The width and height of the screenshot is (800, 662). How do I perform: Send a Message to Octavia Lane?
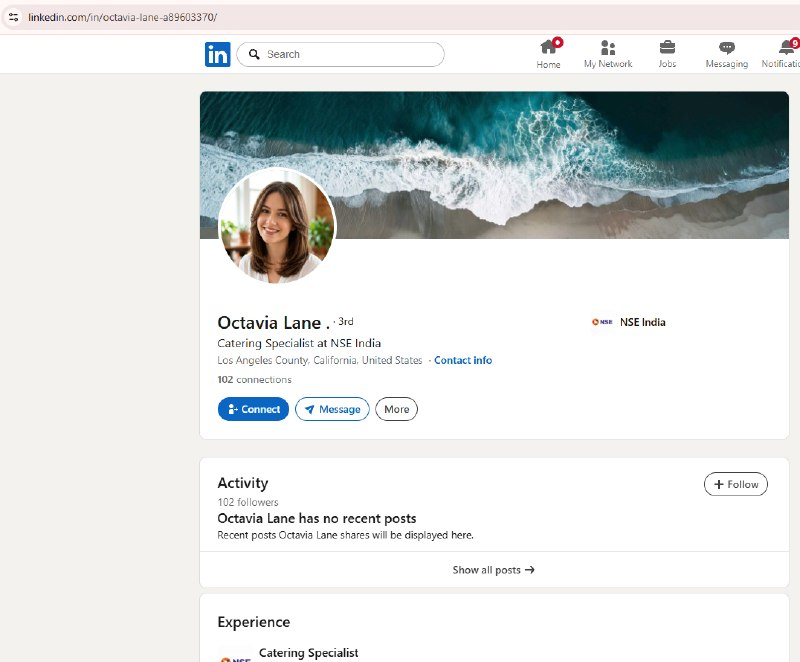332,409
